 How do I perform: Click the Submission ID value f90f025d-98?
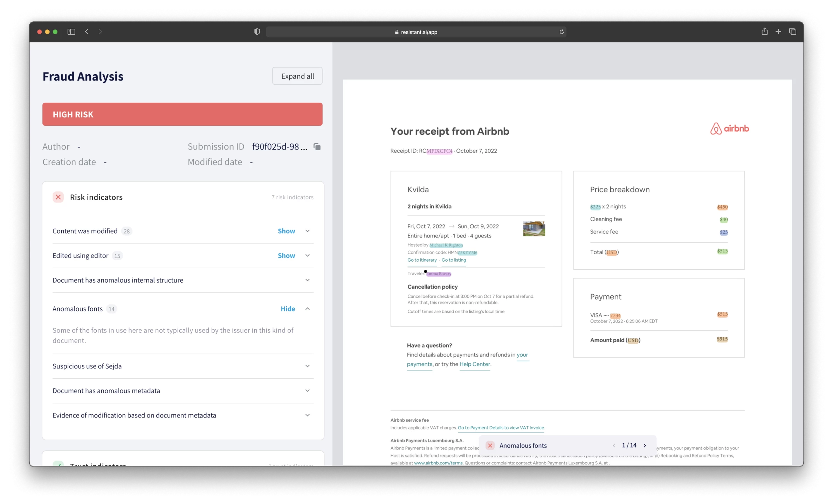280,146
